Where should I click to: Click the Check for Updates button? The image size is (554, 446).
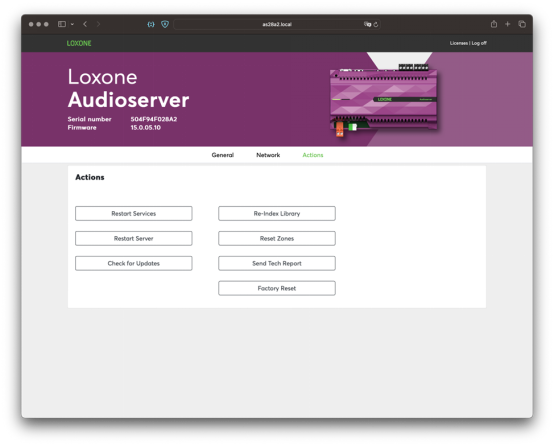(134, 263)
